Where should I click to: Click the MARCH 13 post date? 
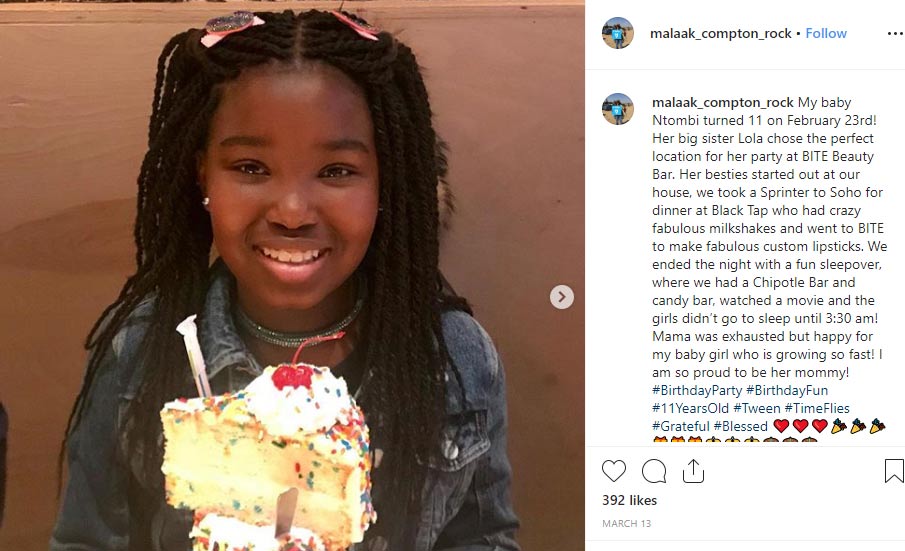pos(626,523)
